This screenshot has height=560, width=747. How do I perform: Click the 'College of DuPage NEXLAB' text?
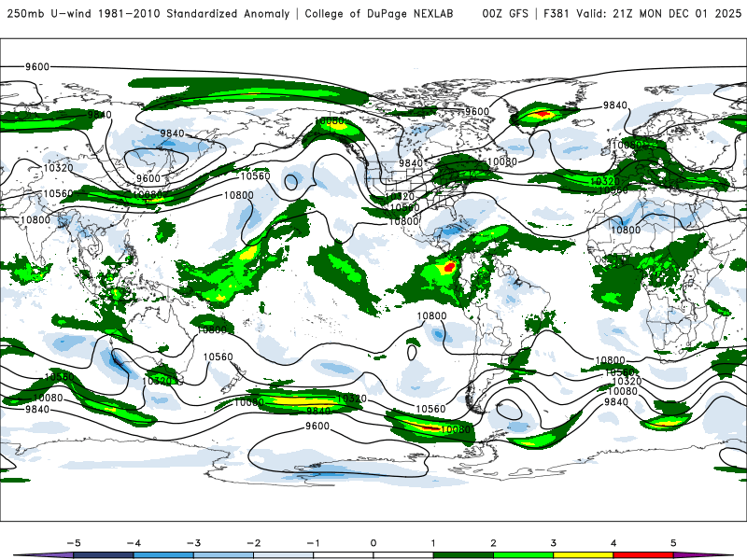coord(379,13)
